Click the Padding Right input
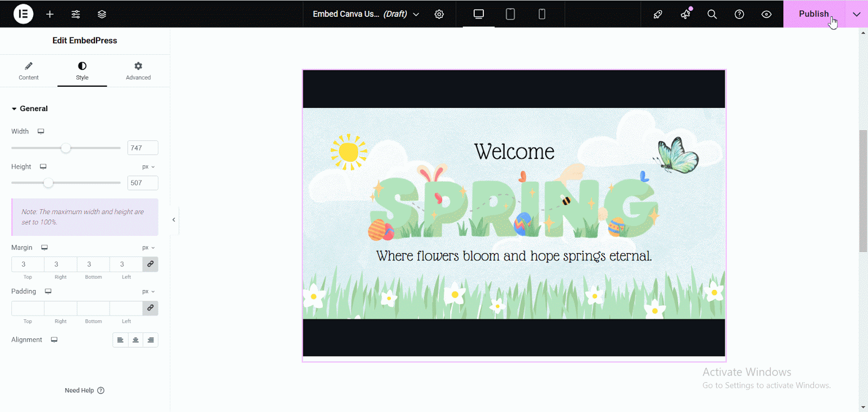 [x=61, y=308]
